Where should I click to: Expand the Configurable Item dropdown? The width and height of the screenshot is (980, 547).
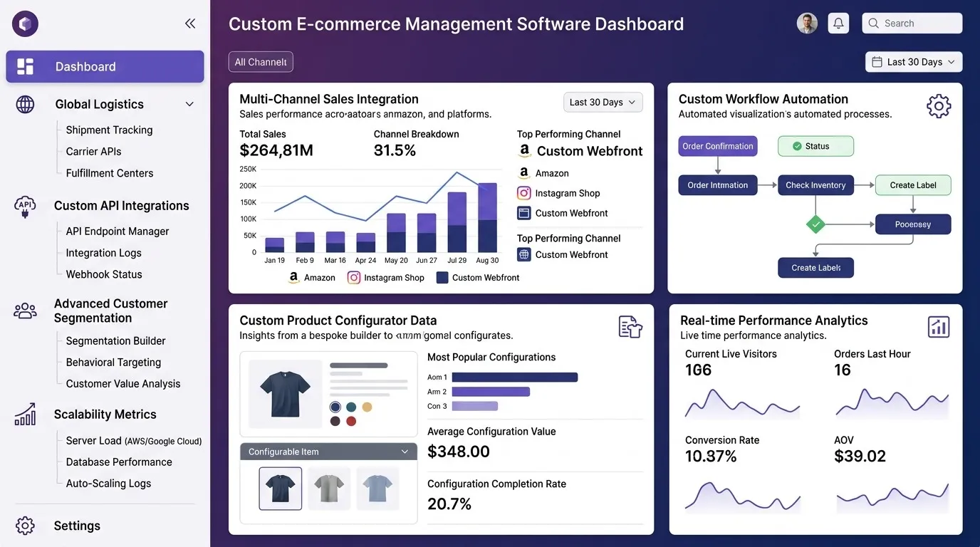coord(328,452)
